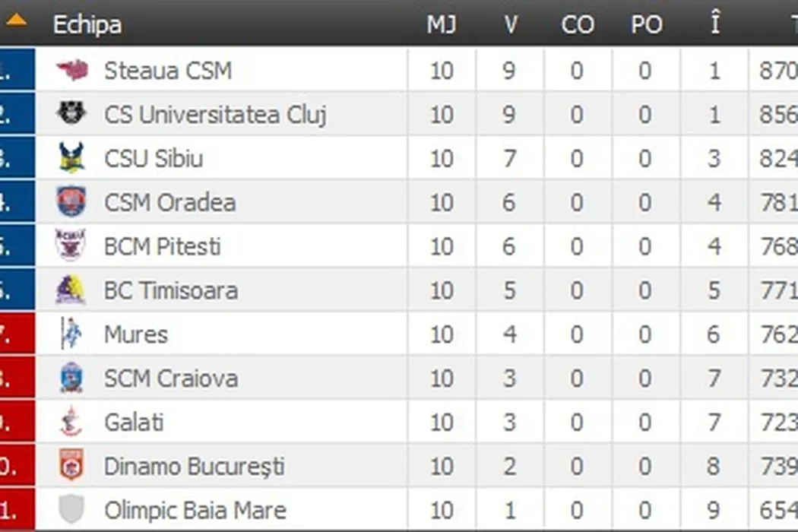
Task: Open the Steaua CSM team name link
Action: coord(167,71)
